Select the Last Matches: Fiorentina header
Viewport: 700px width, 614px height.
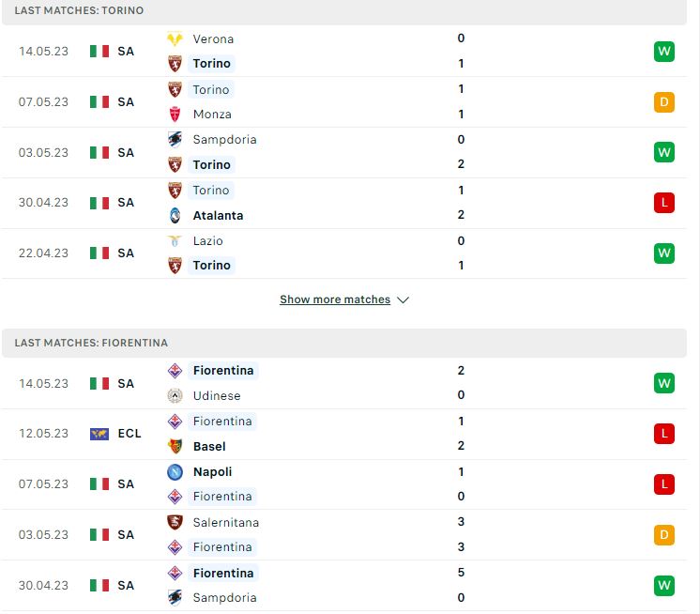(x=344, y=343)
